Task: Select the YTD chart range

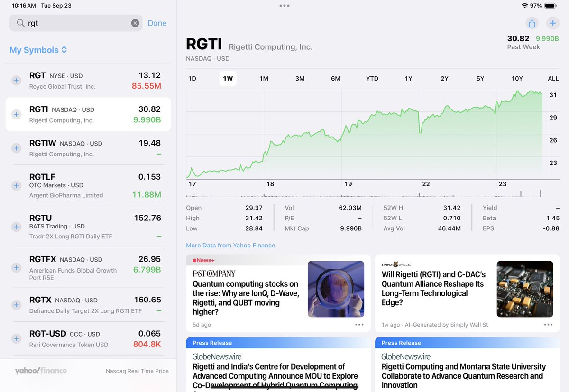Action: point(372,79)
